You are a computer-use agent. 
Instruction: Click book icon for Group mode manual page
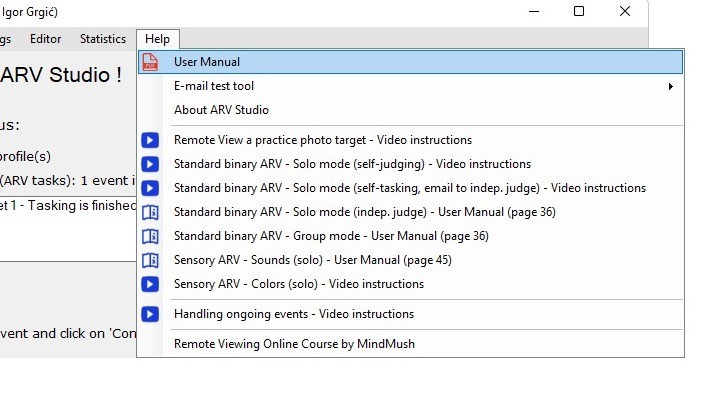pyautogui.click(x=150, y=236)
